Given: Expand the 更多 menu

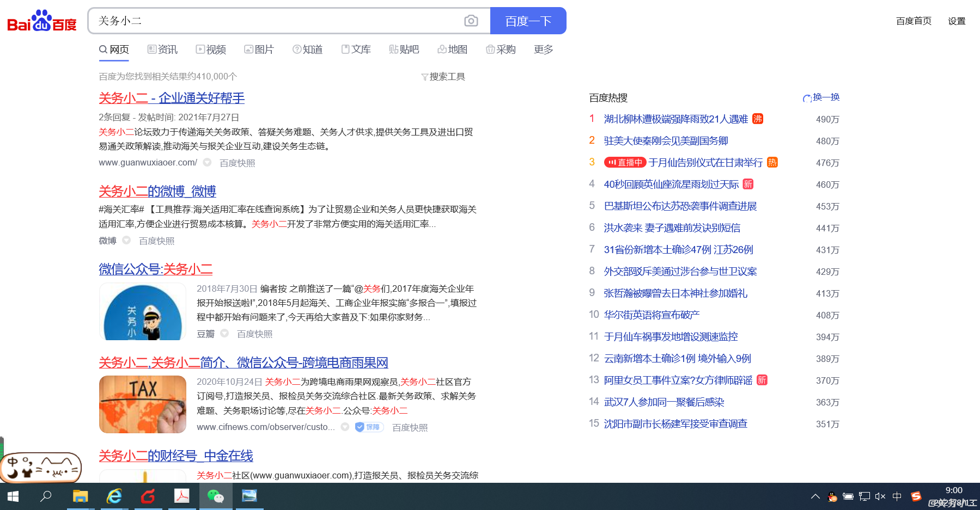Looking at the screenshot, I should point(544,50).
